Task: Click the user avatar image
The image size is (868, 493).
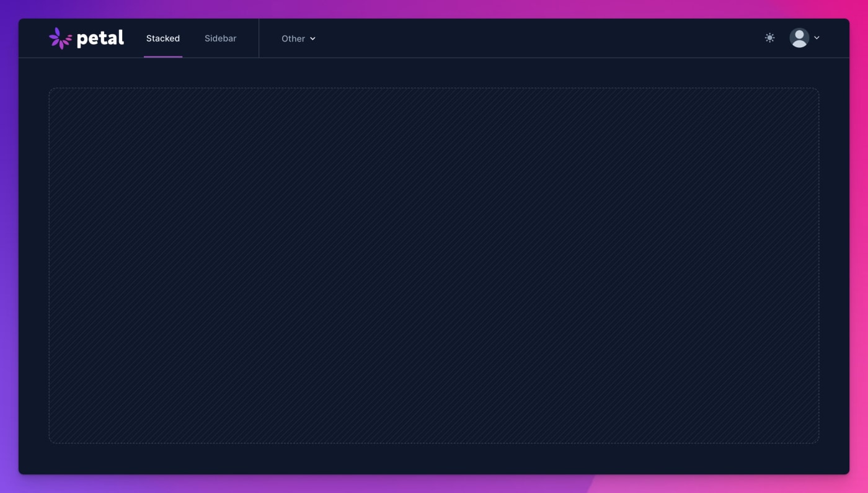Action: (x=799, y=38)
